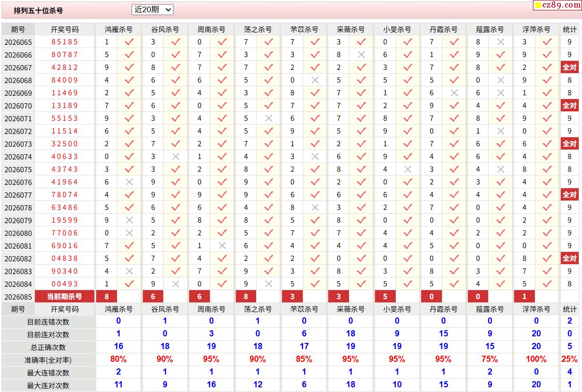Click the gray X for 采薇杀号 in row 2026066
Image resolution: width=582 pixels, height=392 pixels.
coord(362,55)
